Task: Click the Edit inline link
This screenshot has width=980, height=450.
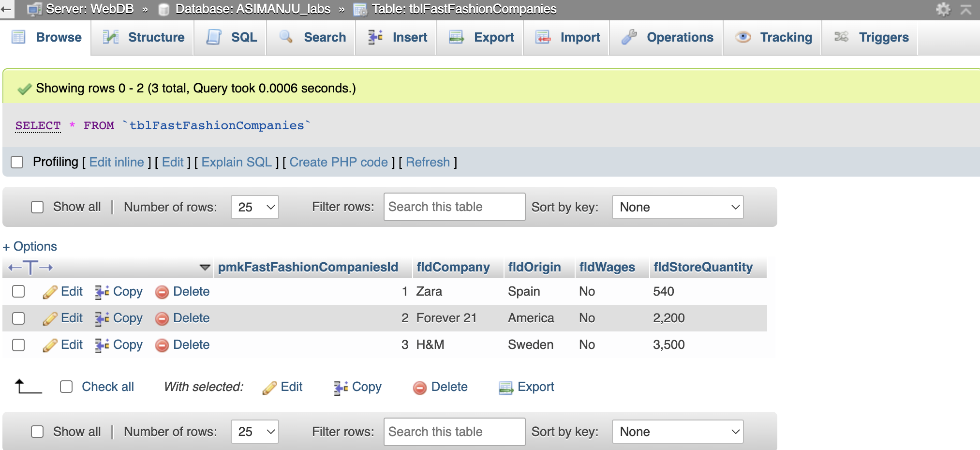Action: tap(117, 162)
